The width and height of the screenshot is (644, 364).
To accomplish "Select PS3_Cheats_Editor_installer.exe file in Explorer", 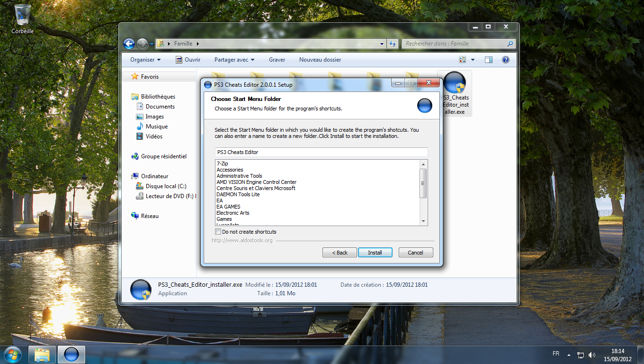I will click(x=455, y=93).
